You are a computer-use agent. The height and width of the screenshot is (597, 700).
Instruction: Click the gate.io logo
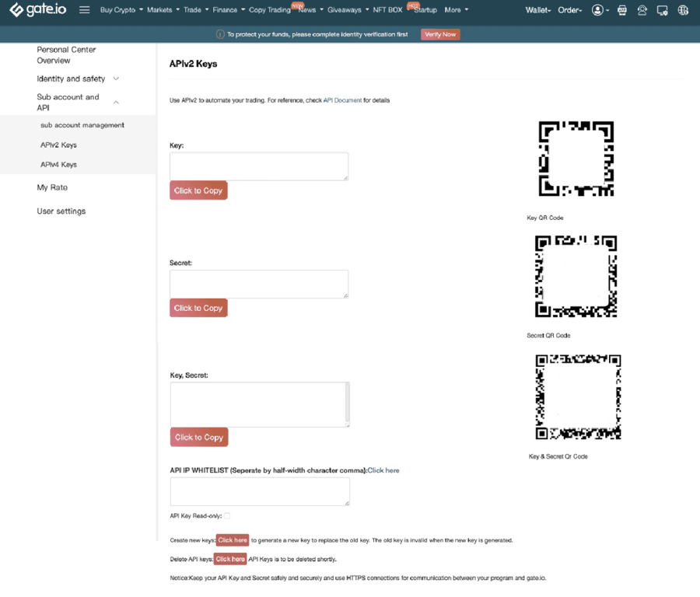pyautogui.click(x=38, y=9)
